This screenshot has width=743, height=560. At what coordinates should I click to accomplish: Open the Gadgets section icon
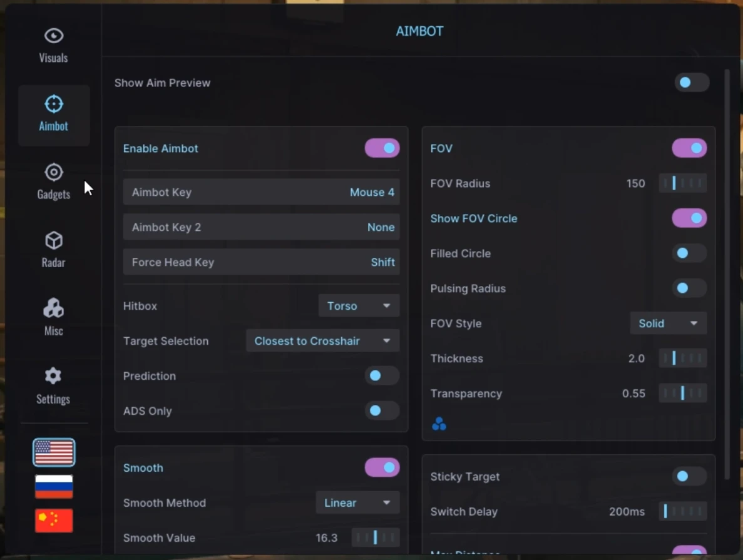(54, 172)
